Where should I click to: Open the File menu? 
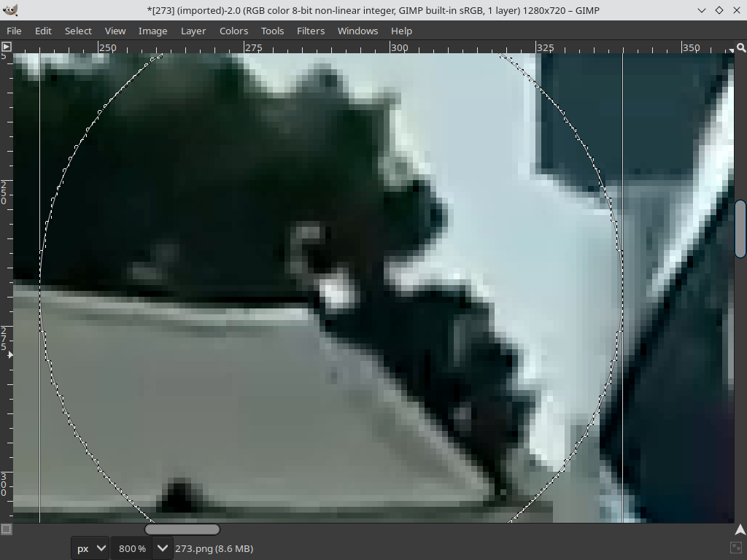point(14,31)
